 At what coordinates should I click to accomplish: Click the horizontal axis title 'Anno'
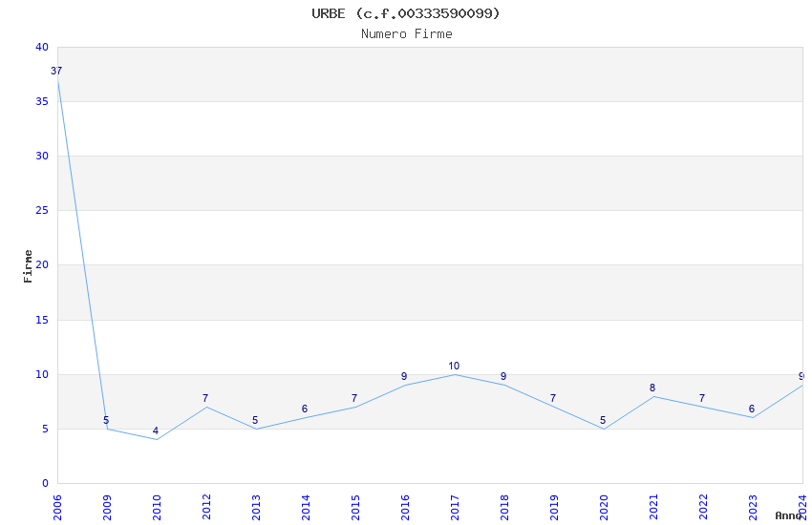(788, 515)
